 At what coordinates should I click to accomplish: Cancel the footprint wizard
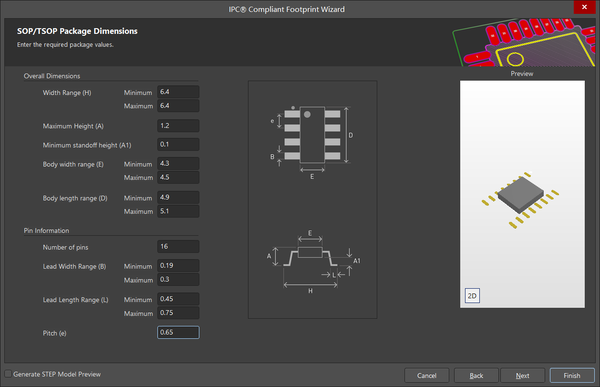pyautogui.click(x=427, y=376)
